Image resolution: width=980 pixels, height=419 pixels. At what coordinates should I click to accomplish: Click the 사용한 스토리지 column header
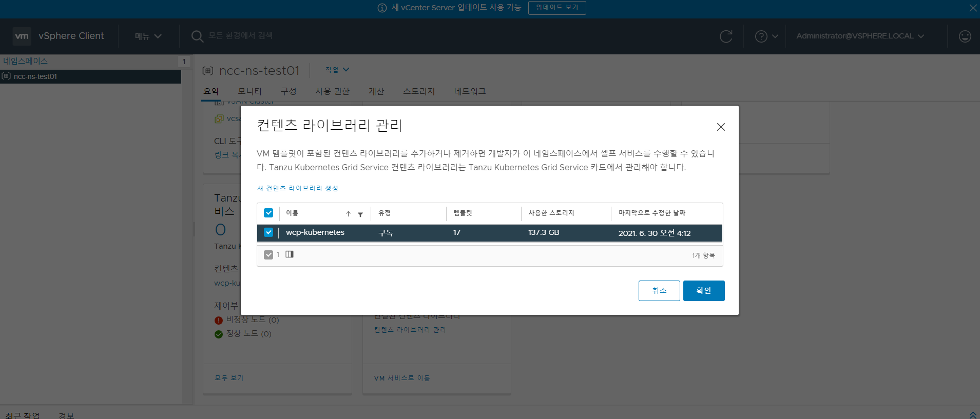pos(551,213)
